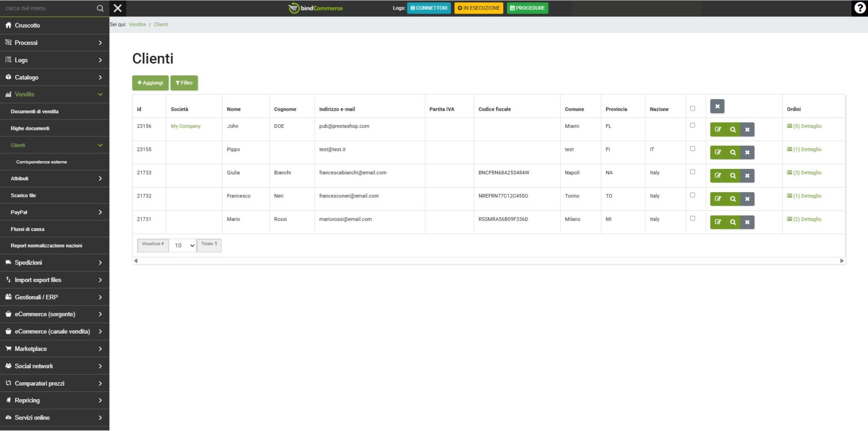Image resolution: width=868 pixels, height=431 pixels.
Task: Click the search magnifier in menu search
Action: 100,8
